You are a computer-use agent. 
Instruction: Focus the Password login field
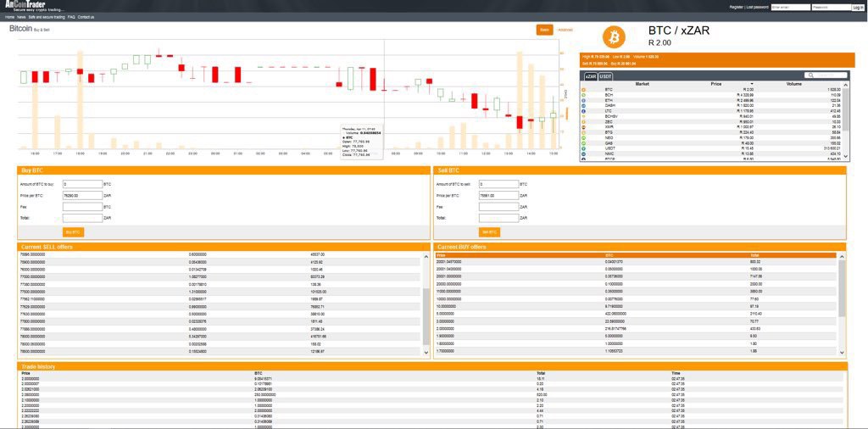pyautogui.click(x=831, y=7)
